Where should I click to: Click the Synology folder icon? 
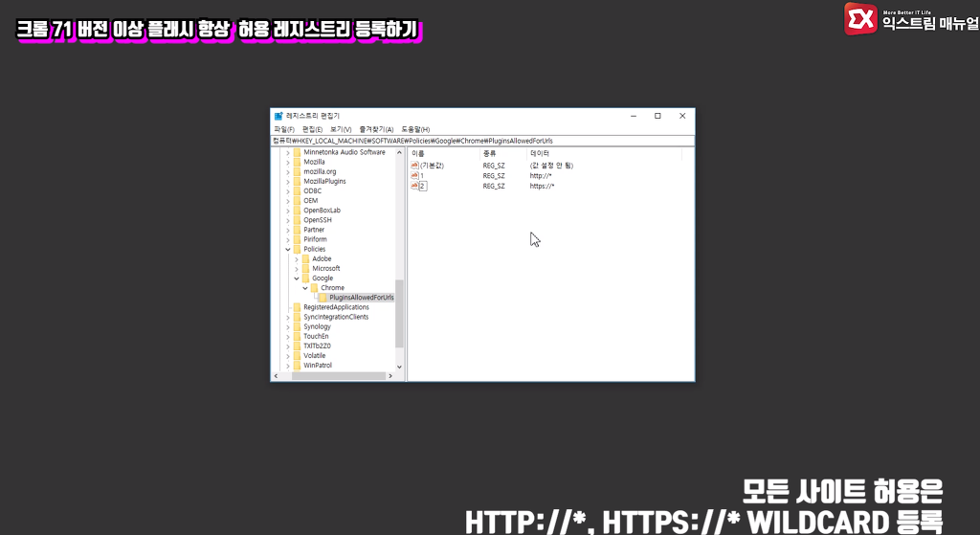click(x=298, y=326)
